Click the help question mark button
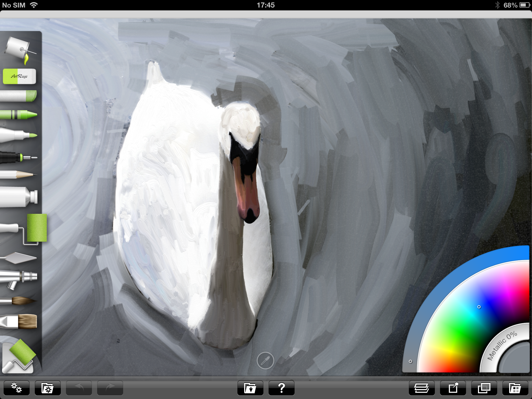Screen dimensions: 532x399 click(281, 388)
